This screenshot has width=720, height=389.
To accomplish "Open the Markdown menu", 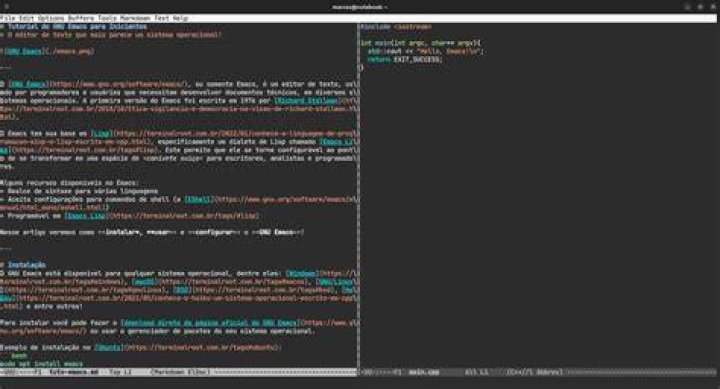I will click(135, 18).
